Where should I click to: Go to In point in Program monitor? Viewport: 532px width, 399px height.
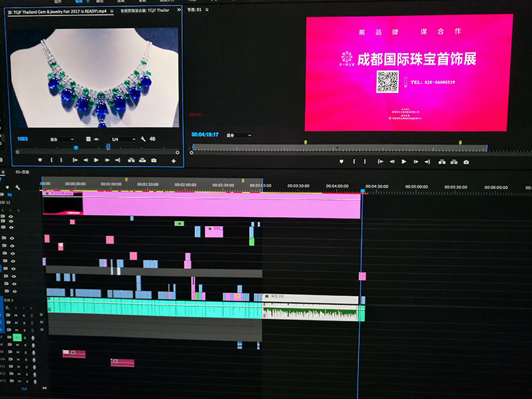(380, 162)
